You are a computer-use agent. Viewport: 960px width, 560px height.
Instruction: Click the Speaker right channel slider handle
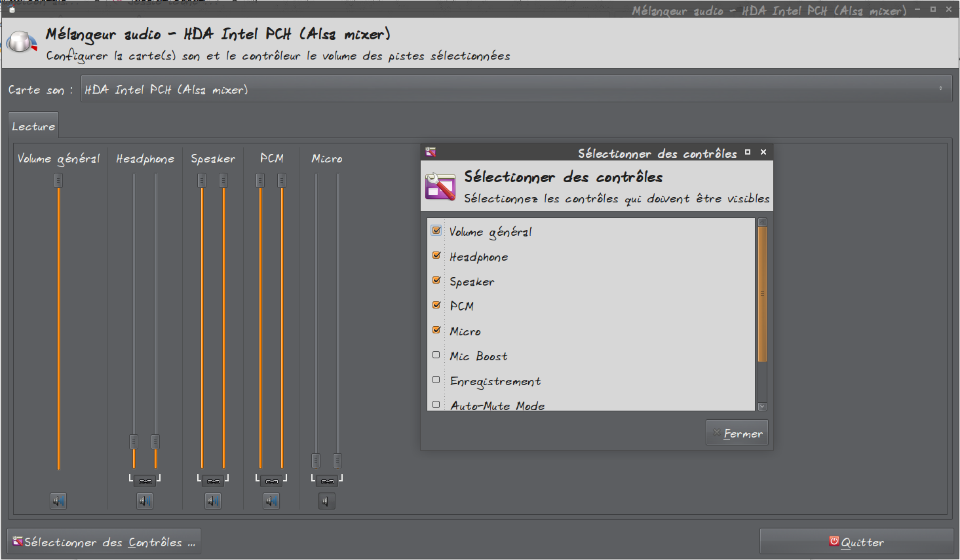point(223,180)
